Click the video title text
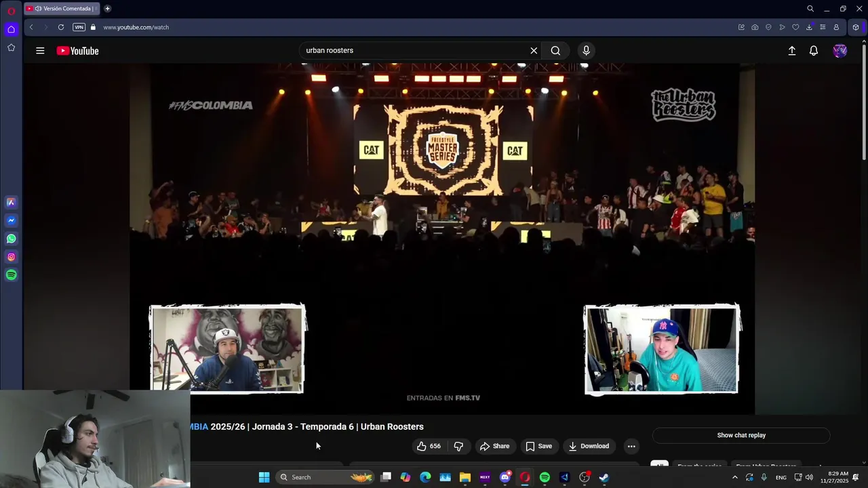This screenshot has height=488, width=868. (x=307, y=426)
